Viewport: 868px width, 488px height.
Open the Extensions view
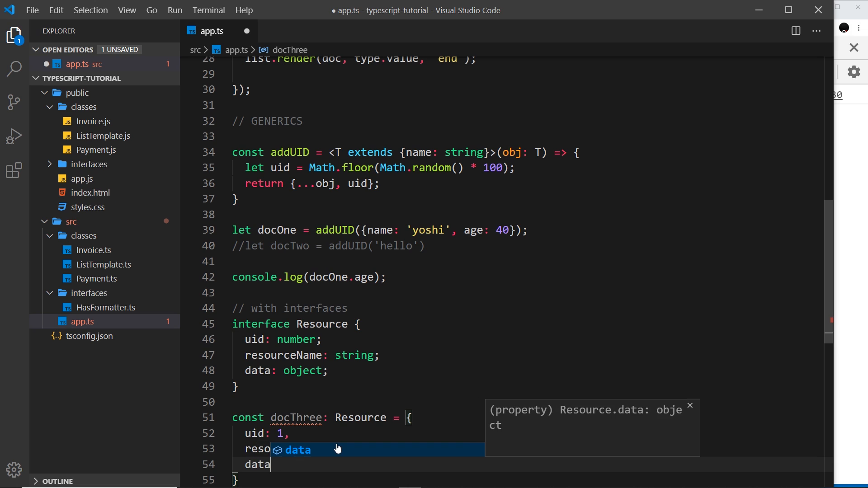click(x=14, y=170)
